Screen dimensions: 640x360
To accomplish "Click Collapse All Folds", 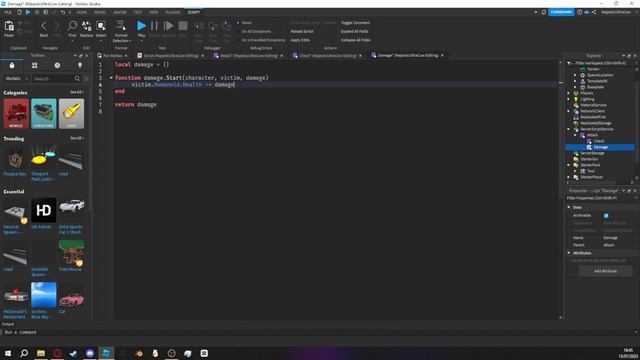I will 356,40.
